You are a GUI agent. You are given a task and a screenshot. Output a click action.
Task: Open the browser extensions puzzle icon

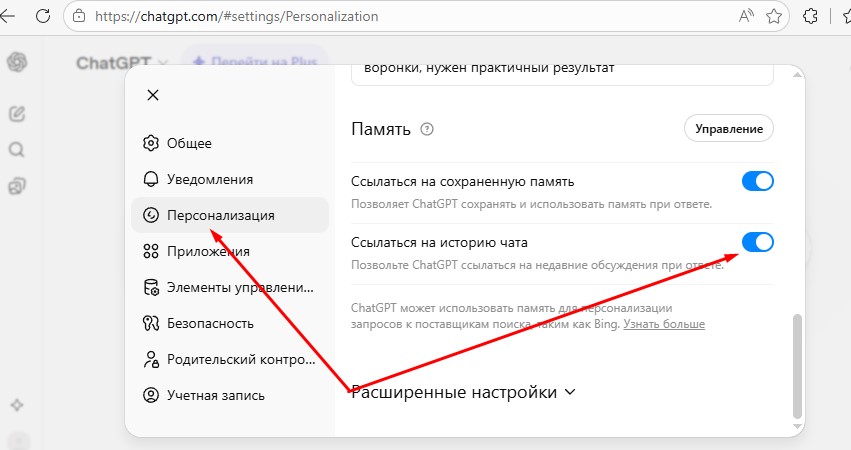click(810, 16)
